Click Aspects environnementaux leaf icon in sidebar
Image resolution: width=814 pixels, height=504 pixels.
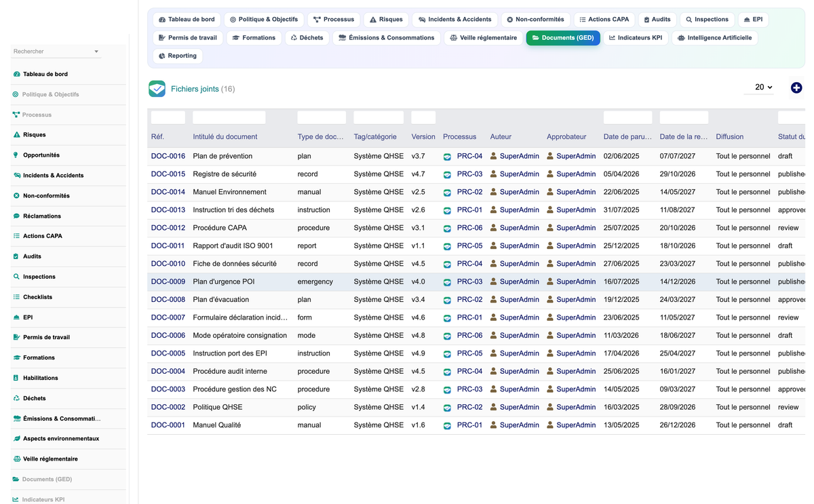click(x=17, y=439)
